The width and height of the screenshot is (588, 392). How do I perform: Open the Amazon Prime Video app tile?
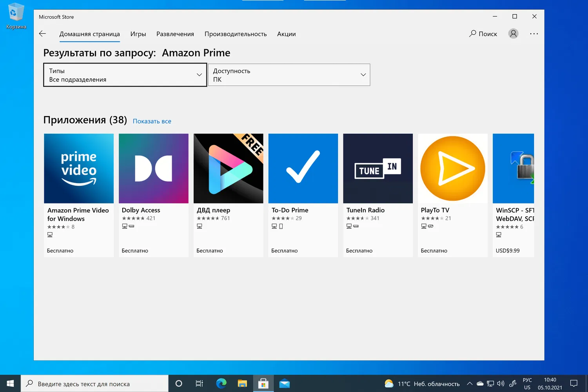click(79, 169)
